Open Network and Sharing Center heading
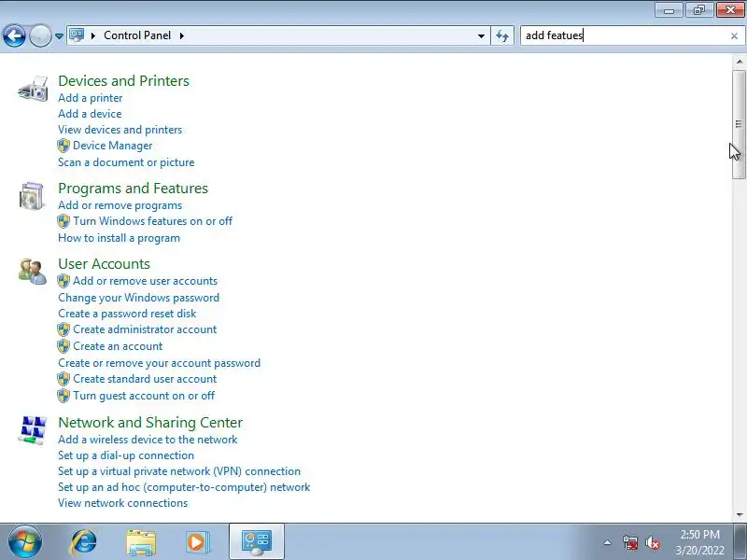 (150, 423)
